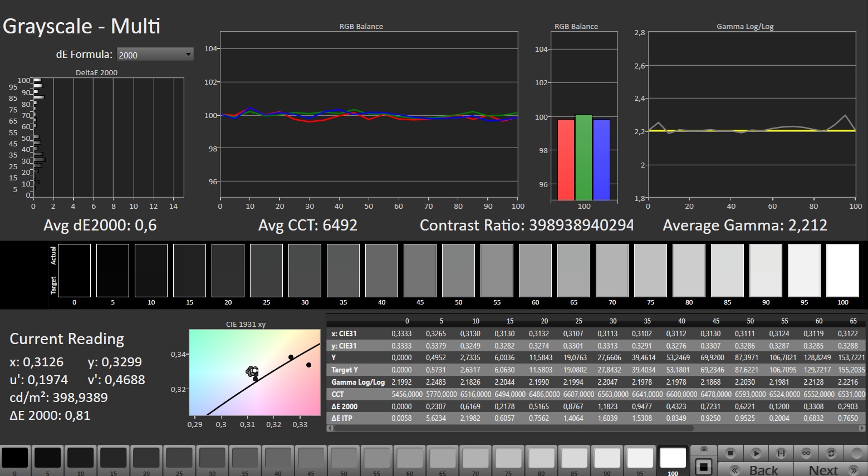Image resolution: width=868 pixels, height=476 pixels.
Task: Go to previous page with Back
Action: (756, 469)
